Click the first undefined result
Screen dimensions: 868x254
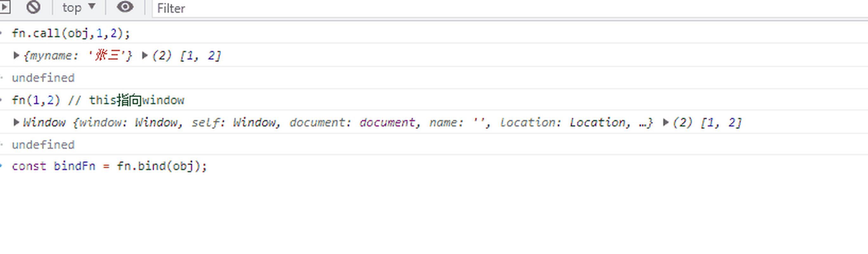pyautogui.click(x=43, y=78)
